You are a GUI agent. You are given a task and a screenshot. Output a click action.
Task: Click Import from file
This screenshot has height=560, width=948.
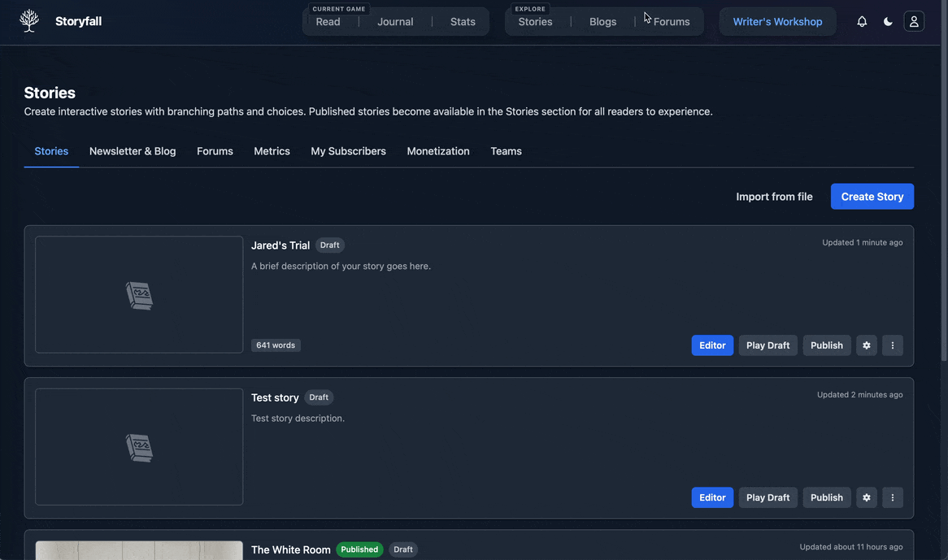774,197
